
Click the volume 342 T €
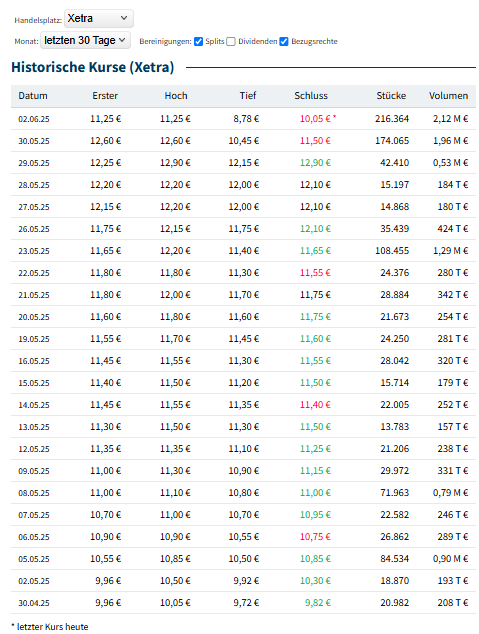[453, 295]
